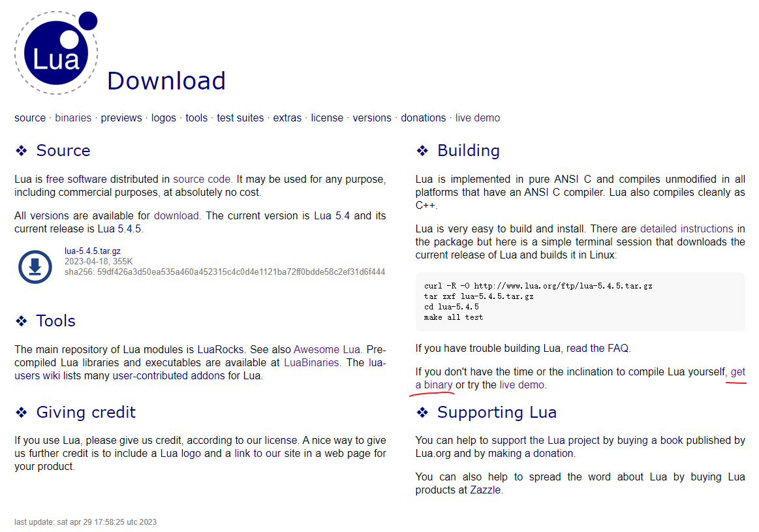This screenshot has width=759, height=532.
Task: Open the read the FAQ link
Action: 597,348
